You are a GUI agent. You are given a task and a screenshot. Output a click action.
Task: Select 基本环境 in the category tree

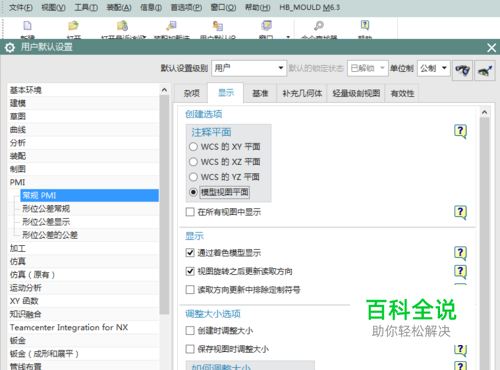(83, 90)
